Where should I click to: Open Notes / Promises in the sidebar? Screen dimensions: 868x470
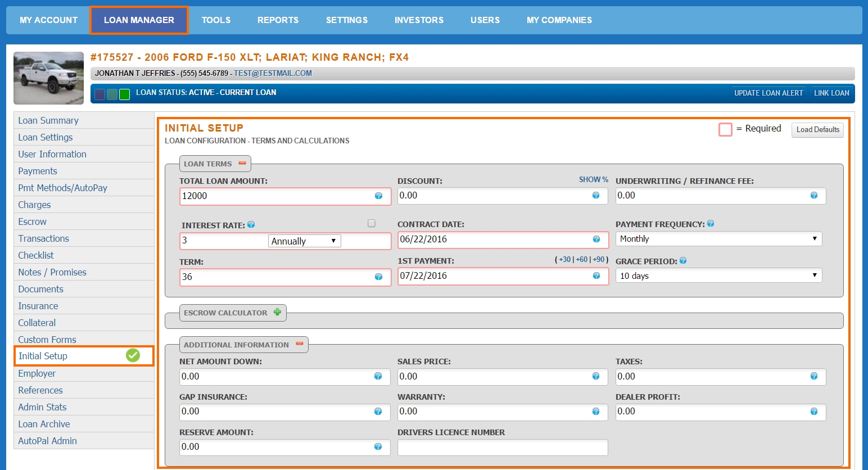(x=84, y=272)
